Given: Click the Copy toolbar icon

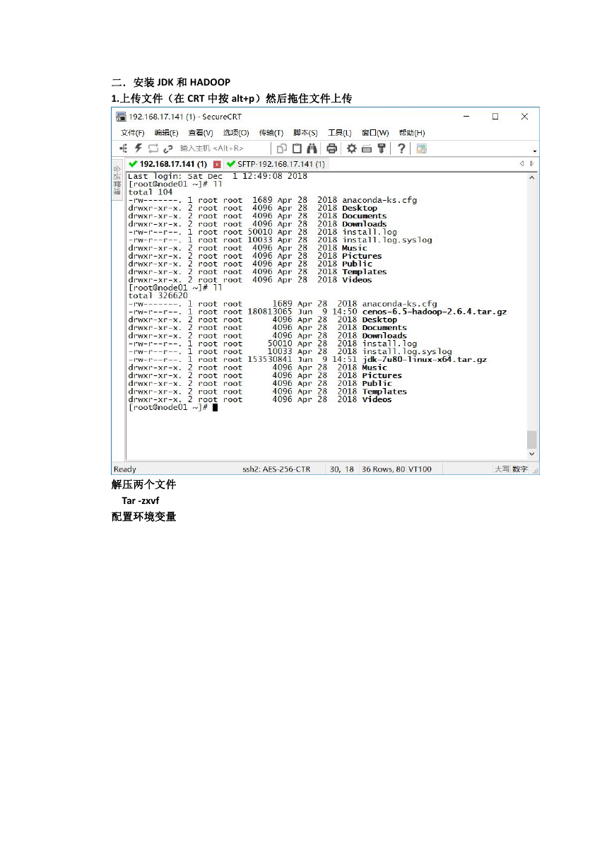Looking at the screenshot, I should (x=282, y=148).
